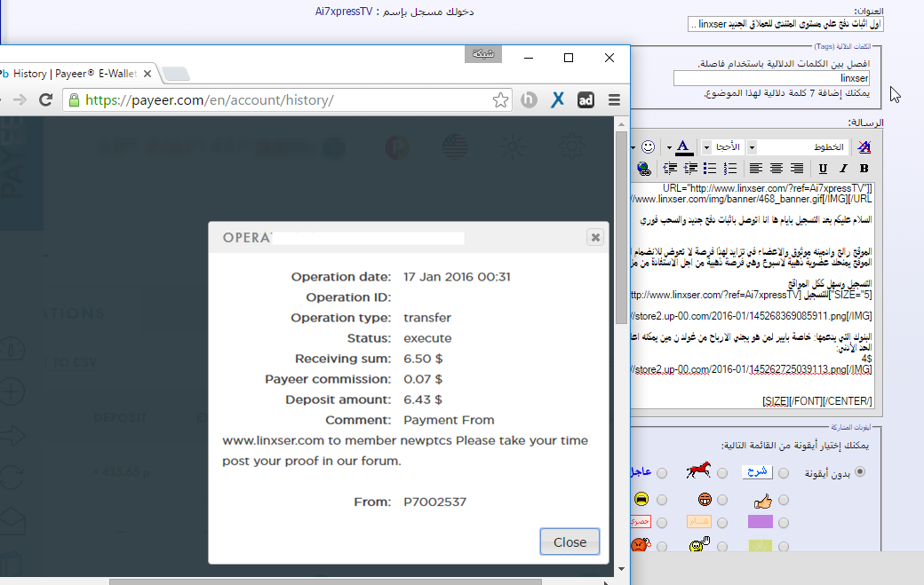Select the 'شرح' post icon radio button
The image size is (924, 585).
[x=783, y=472]
